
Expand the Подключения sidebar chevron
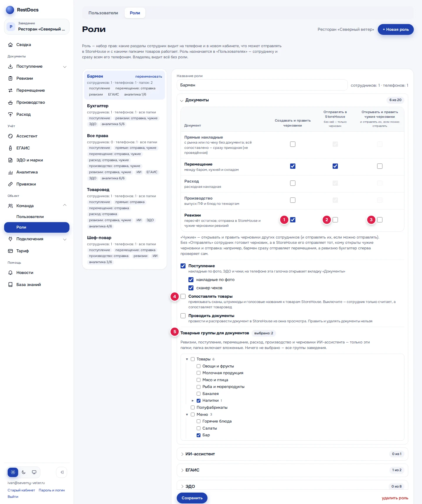(65, 239)
